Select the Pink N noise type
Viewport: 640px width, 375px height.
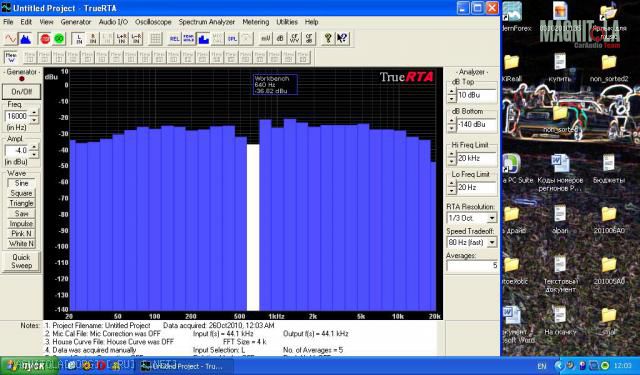point(22,233)
